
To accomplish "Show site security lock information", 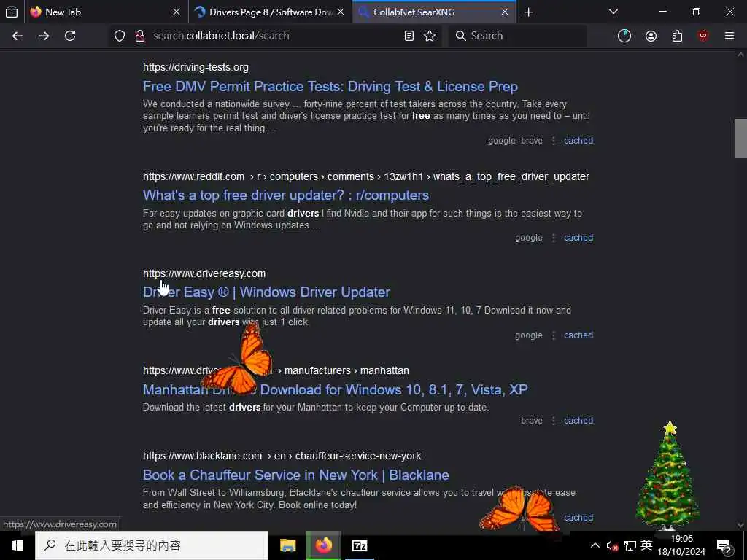I will point(139,36).
